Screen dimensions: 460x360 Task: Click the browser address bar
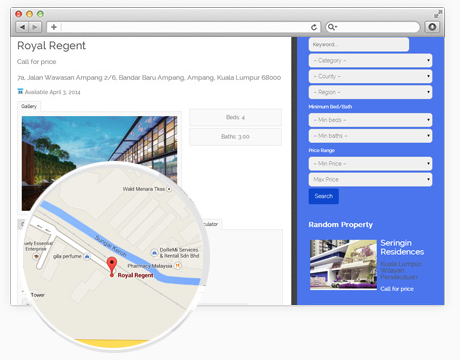(185, 27)
